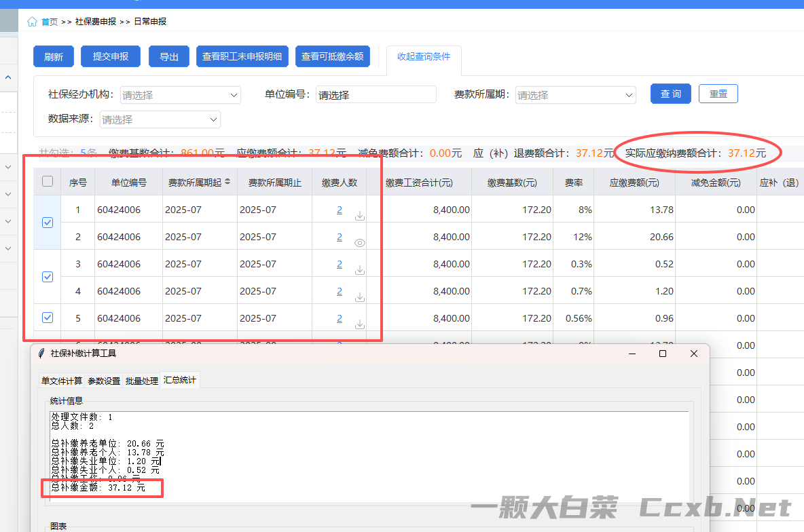This screenshot has width=804, height=532.
Task: Uncheck the checkbox for rows 1 and 2
Action: 48,223
